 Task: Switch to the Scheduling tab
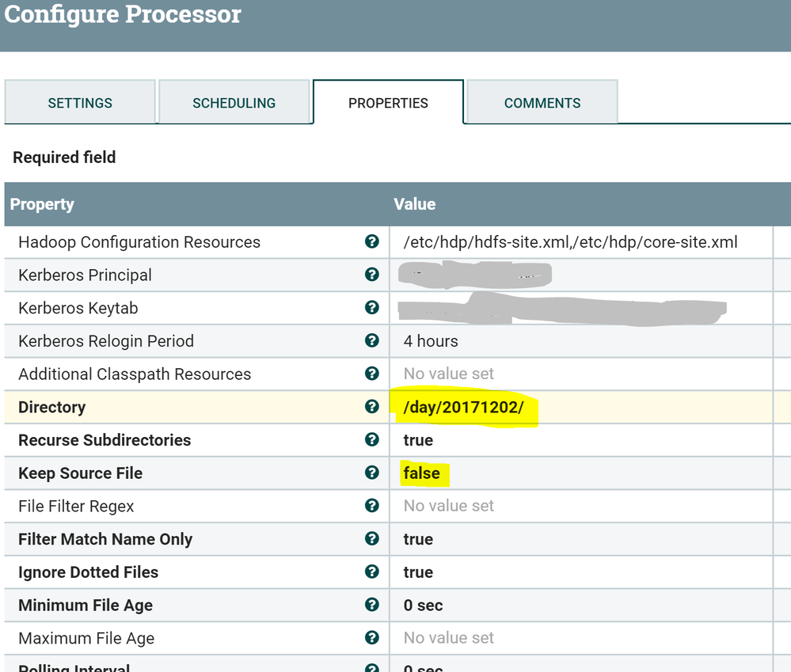pyautogui.click(x=234, y=103)
